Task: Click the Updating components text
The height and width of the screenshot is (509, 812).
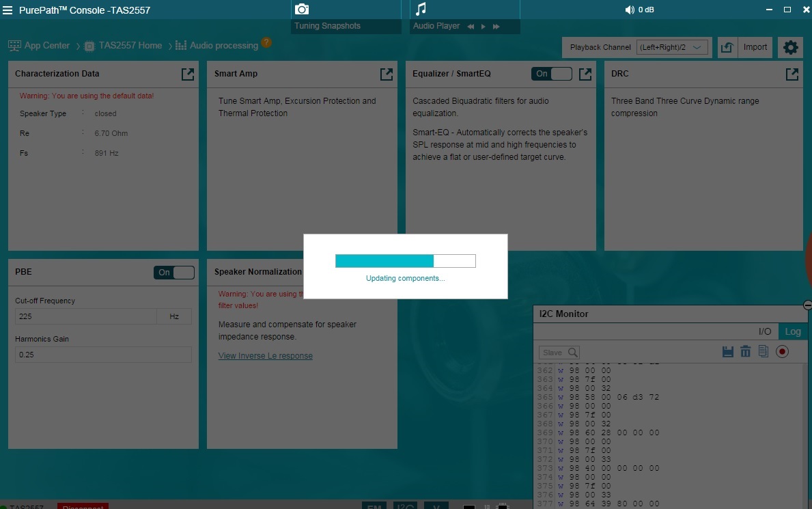Action: tap(406, 278)
